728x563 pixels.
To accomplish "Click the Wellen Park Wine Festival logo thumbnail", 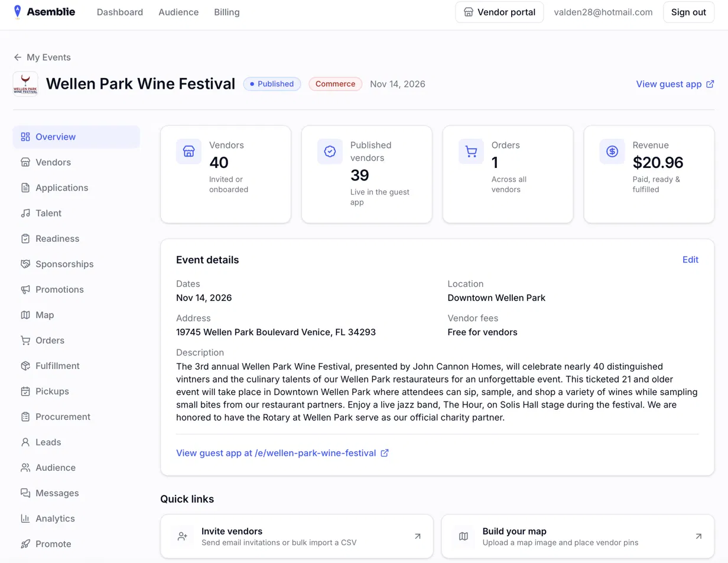I will pos(25,84).
